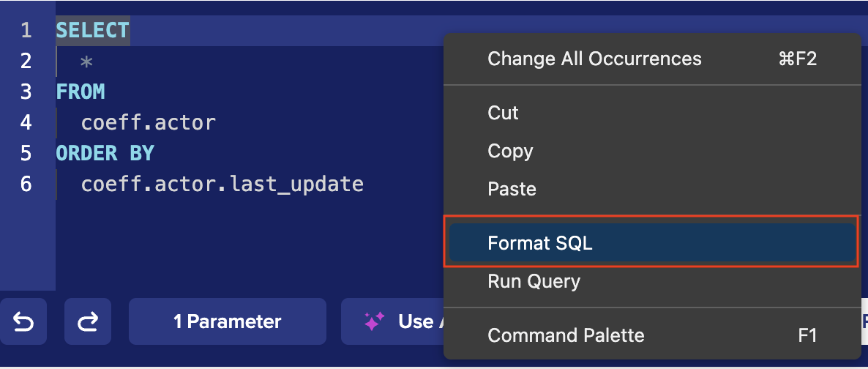The image size is (868, 369).
Task: Click coeff.actor table name on line 4
Action: click(x=148, y=122)
